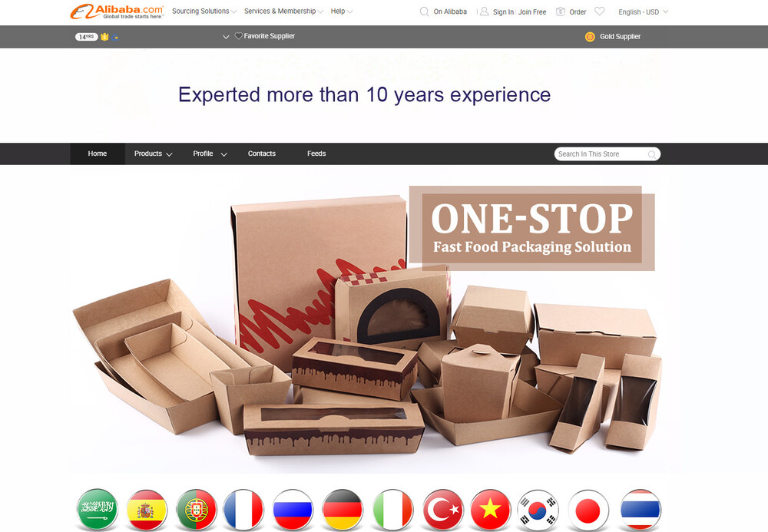Select the South Korea flag icon
The width and height of the screenshot is (768, 532).
pyautogui.click(x=538, y=510)
